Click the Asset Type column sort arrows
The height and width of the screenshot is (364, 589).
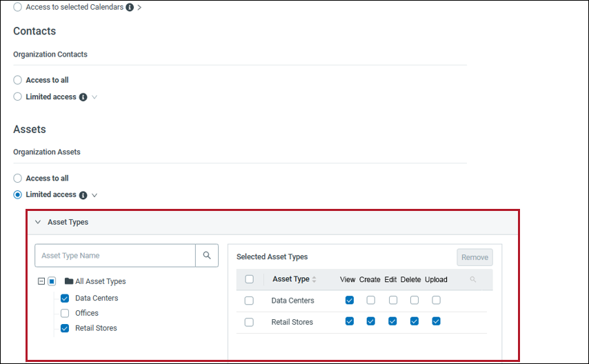point(315,280)
